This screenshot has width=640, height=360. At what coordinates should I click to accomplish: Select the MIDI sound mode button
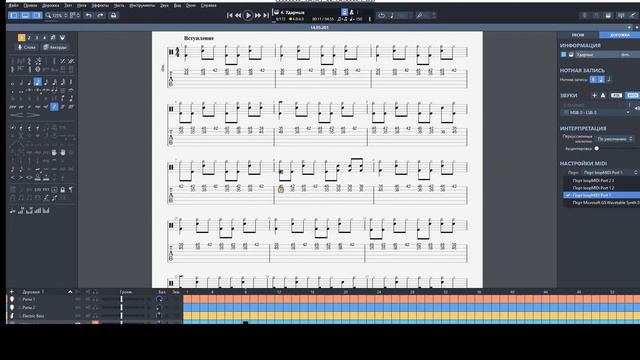click(x=632, y=95)
